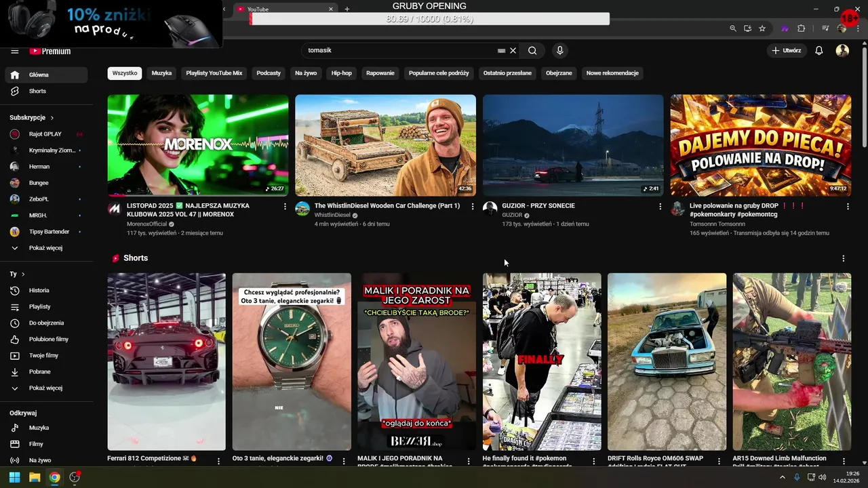This screenshot has height=488, width=868.
Task: Play the DRIFT Rolls Royce short thumbnail
Action: point(667,362)
